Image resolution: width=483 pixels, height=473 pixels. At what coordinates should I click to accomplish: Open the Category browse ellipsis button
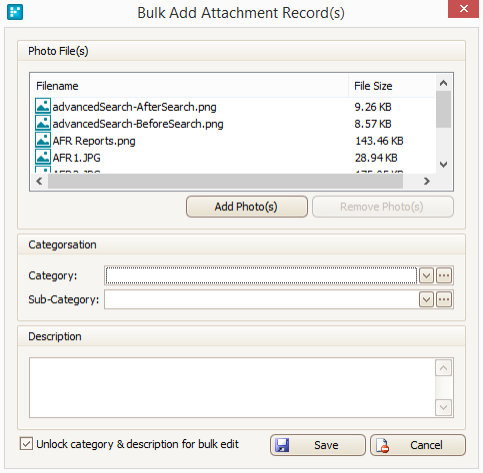point(444,276)
